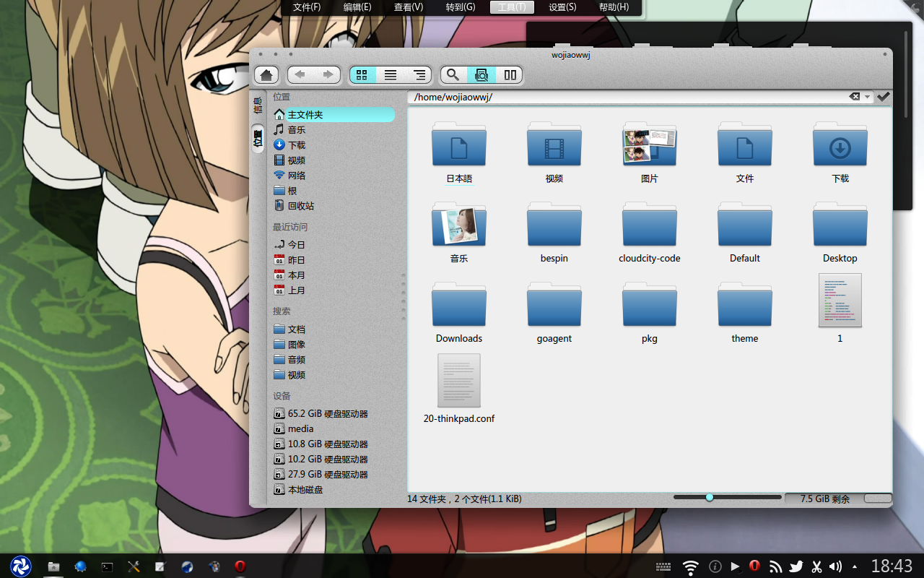Image resolution: width=924 pixels, height=578 pixels.
Task: Edit the /home/wojiaowwj/ path field
Action: pyautogui.click(x=628, y=97)
